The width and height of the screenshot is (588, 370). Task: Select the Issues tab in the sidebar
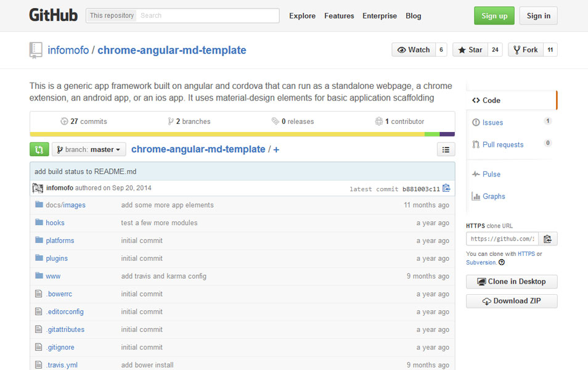coord(512,122)
